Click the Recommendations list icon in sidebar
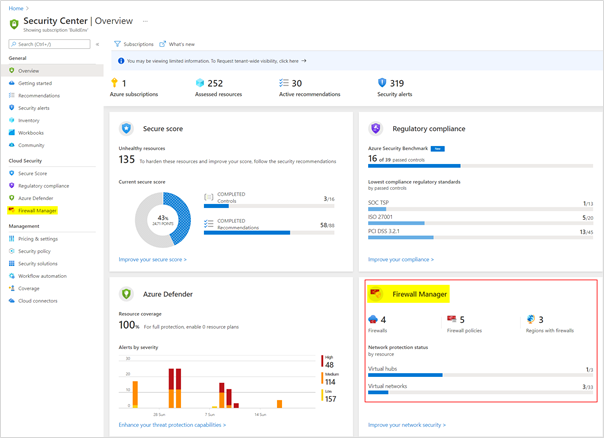 pyautogui.click(x=12, y=95)
